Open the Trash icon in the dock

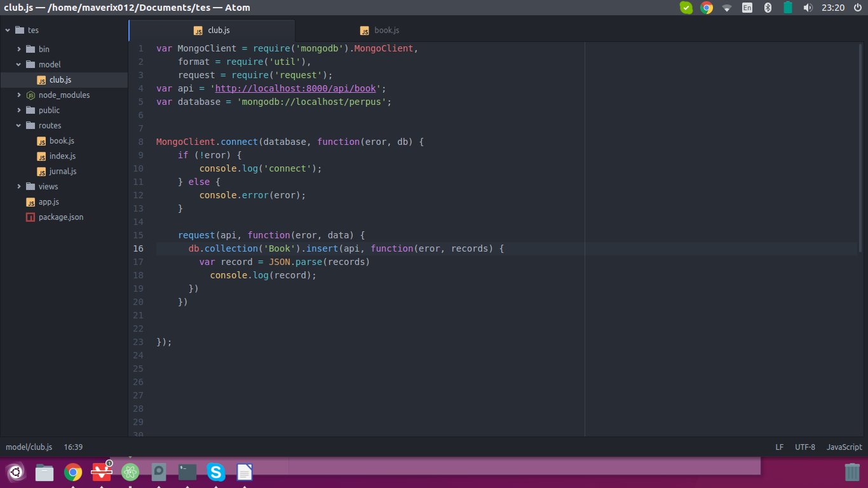click(x=852, y=472)
